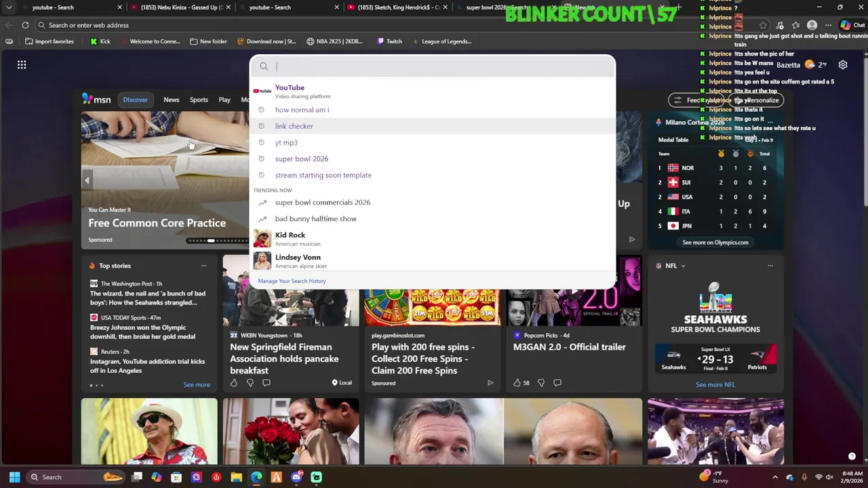Open League of Legends bookmark
This screenshot has height=488, width=868.
(441, 41)
